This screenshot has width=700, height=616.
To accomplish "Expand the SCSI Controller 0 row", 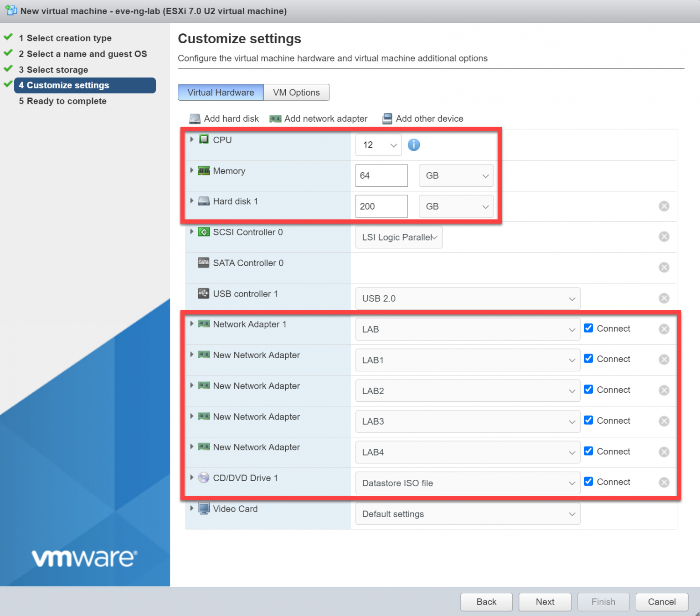I will point(192,231).
